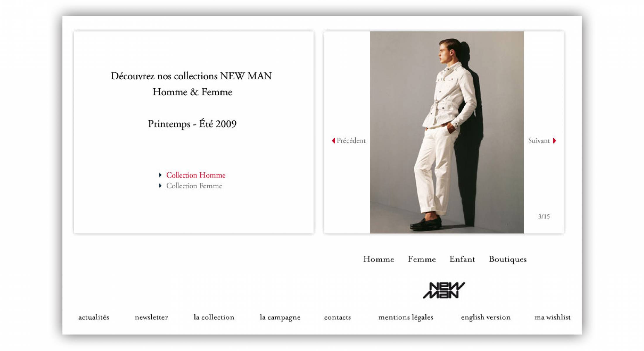Click the red right arrow beside Suivant
The width and height of the screenshot is (644, 351).
[554, 141]
